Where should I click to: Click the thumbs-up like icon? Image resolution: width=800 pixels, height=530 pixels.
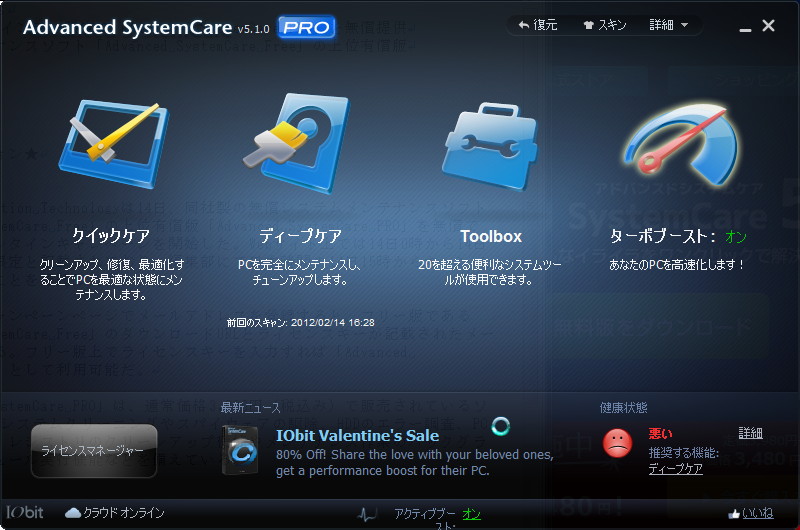click(734, 514)
